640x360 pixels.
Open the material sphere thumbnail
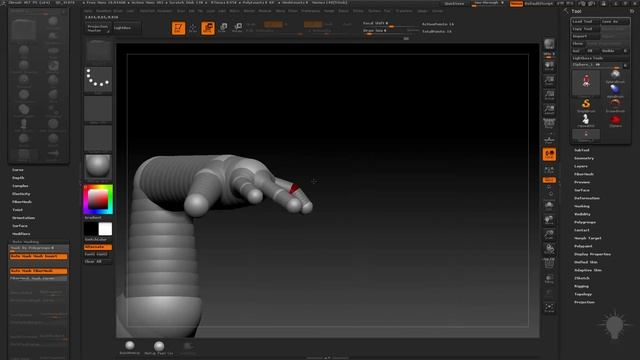pos(98,167)
